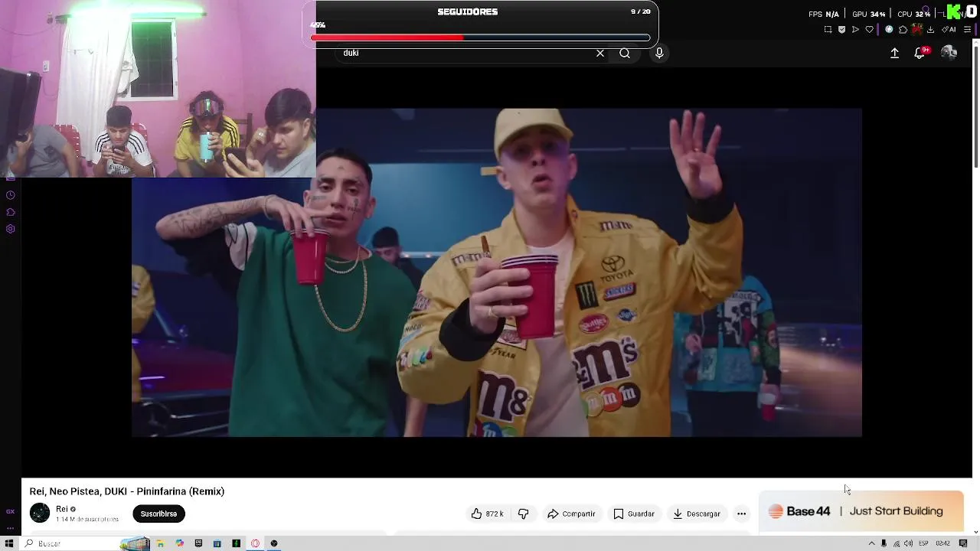The image size is (980, 551).
Task: Switch the ESP input language indicator
Action: [x=923, y=543]
